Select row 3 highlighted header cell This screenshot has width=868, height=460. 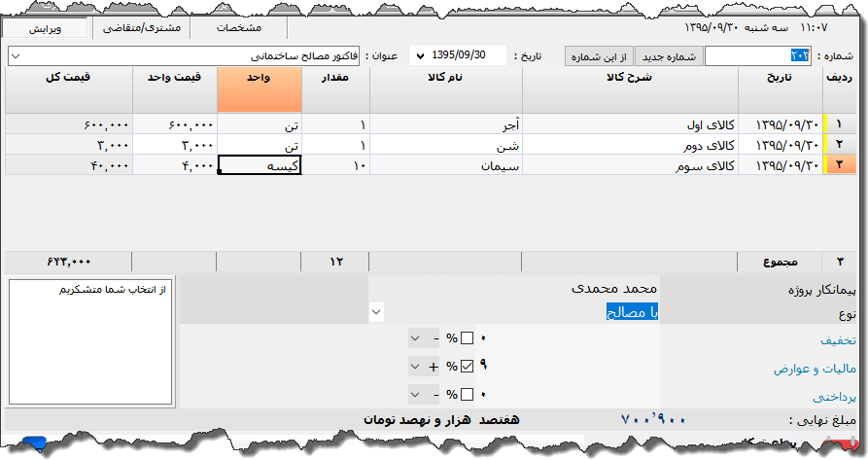click(x=840, y=165)
